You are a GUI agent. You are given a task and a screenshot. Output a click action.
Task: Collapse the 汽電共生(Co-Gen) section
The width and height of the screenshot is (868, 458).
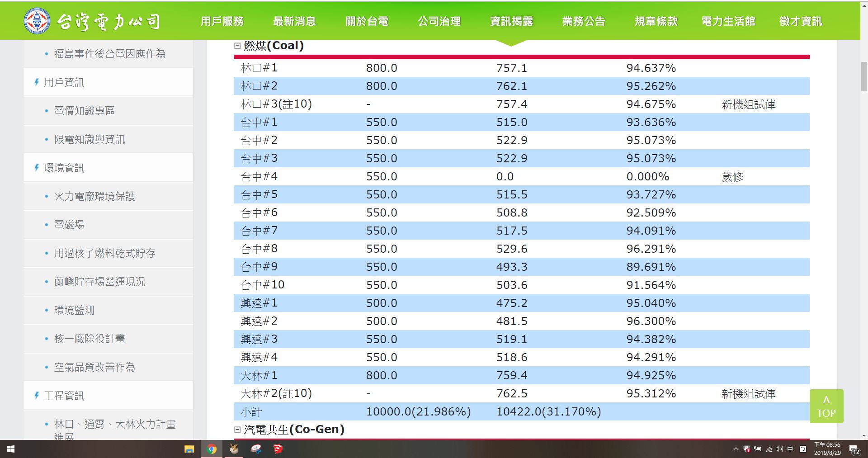[x=237, y=430]
